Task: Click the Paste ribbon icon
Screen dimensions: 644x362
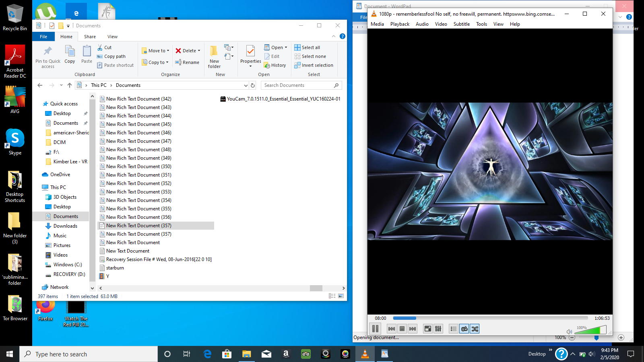Action: (x=87, y=55)
